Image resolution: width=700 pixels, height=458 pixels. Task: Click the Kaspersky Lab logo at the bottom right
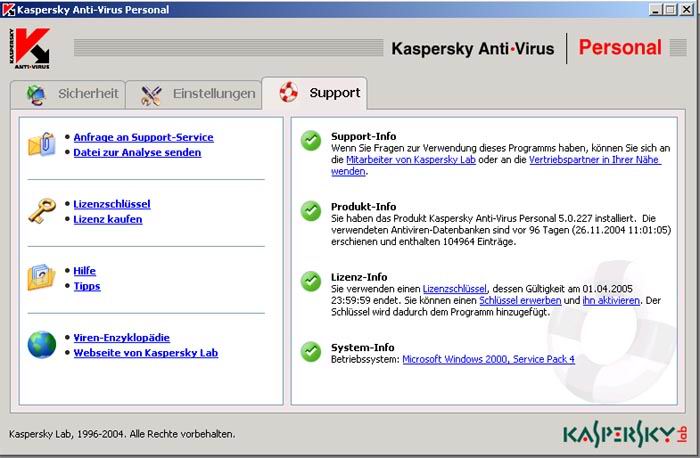625,433
